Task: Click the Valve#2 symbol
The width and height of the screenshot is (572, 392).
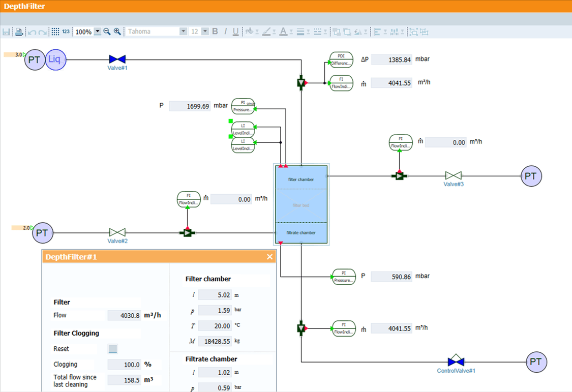Action: click(x=117, y=233)
